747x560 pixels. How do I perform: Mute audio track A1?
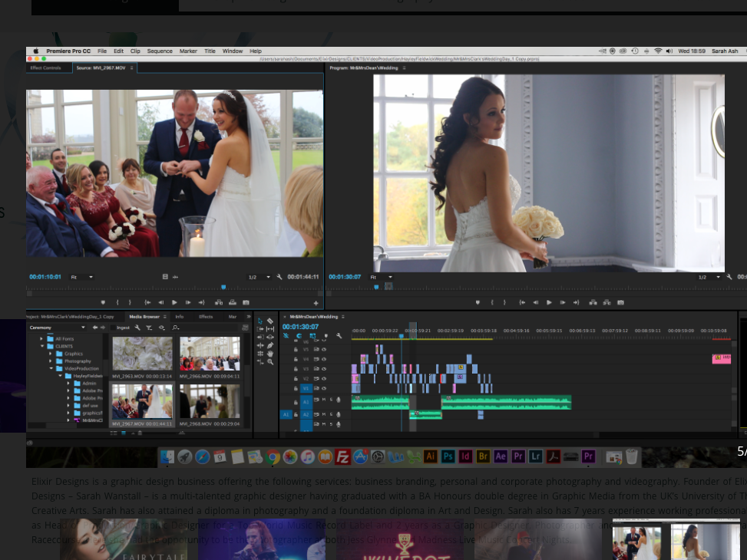[323, 400]
